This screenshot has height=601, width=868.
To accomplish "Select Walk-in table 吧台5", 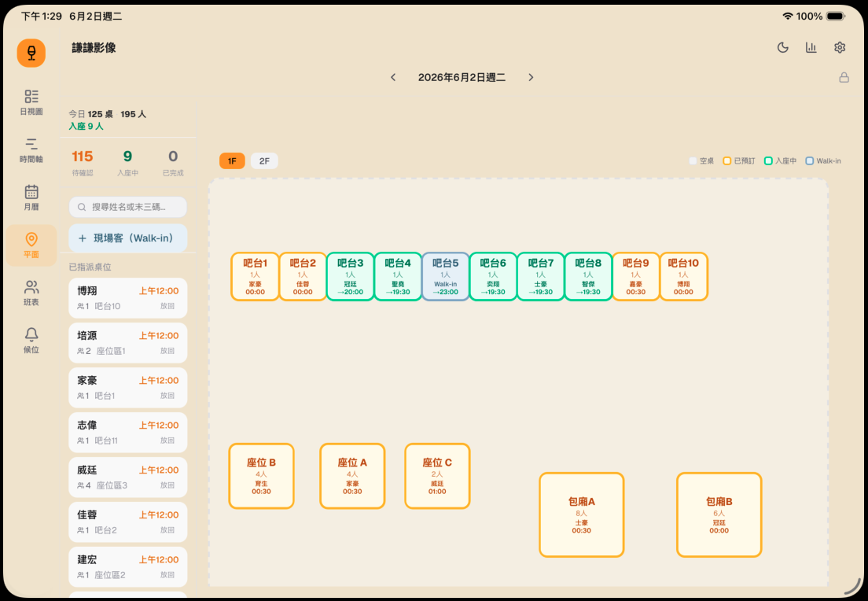I will click(x=446, y=276).
